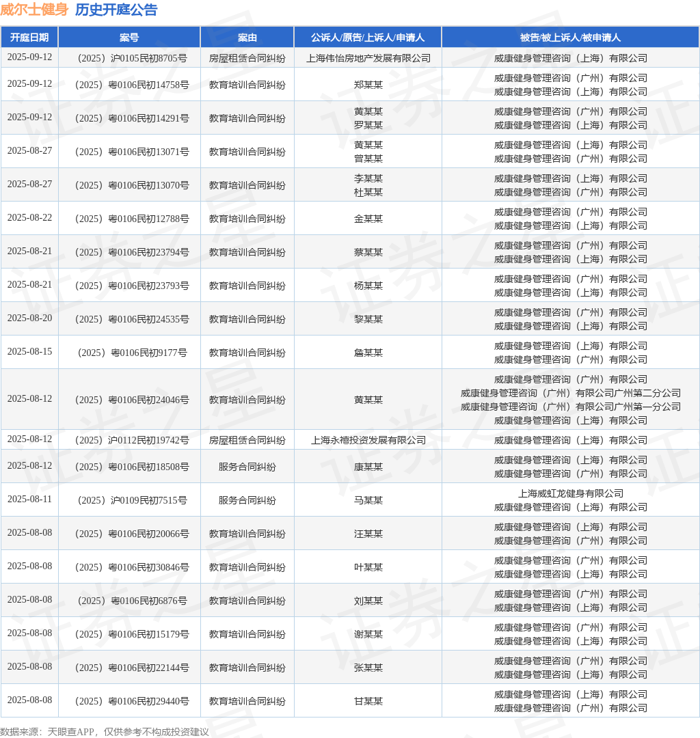Click plaintiff 郑某某
This screenshot has height=738, width=700.
tap(368, 85)
